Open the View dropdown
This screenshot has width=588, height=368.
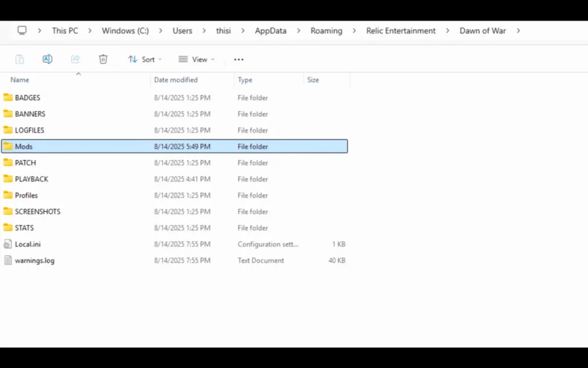(197, 59)
